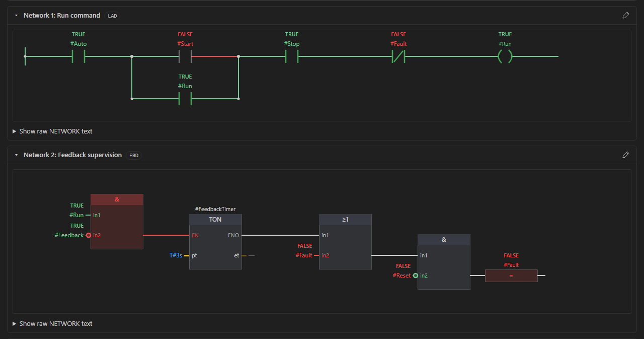Click the #Fault input of the ≥1 block
644x339 pixels.
click(x=304, y=255)
